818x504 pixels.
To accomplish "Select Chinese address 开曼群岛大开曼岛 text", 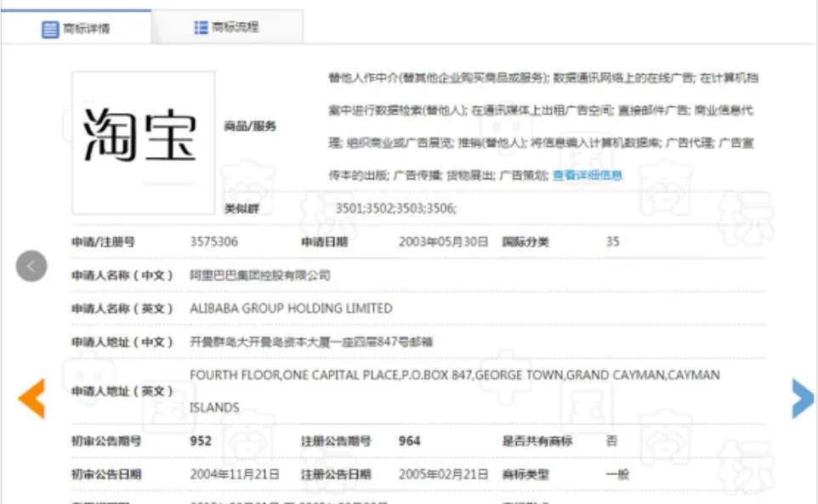I will 311,342.
